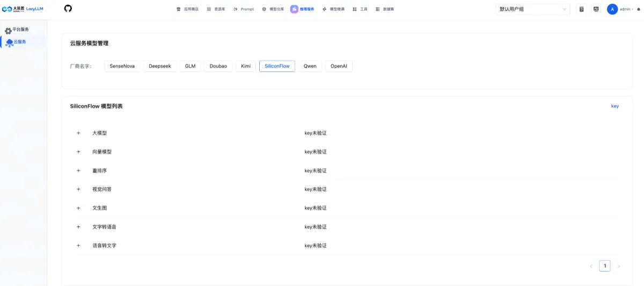Image resolution: width=644 pixels, height=286 pixels.
Task: Open the document icon next to user group
Action: coord(581,9)
